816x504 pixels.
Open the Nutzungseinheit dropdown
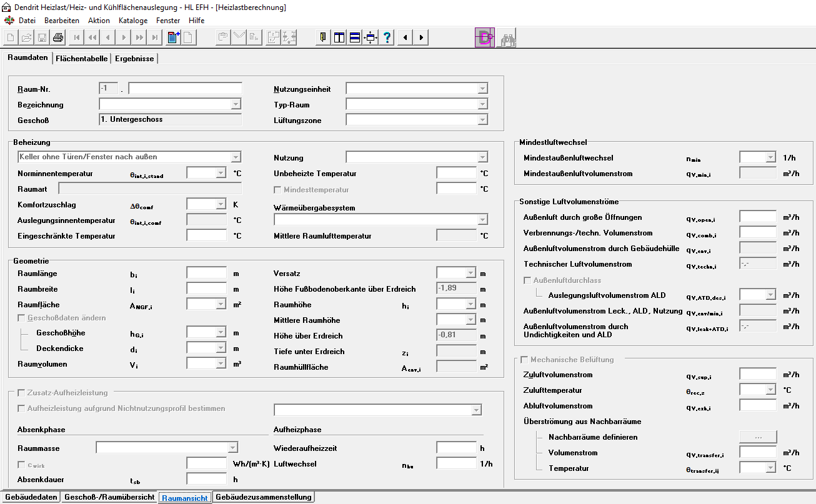(x=482, y=89)
